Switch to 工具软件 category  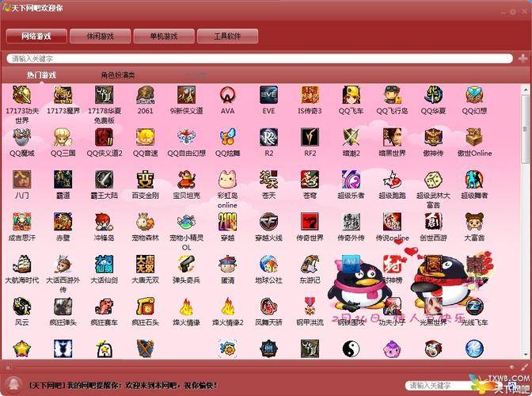[x=227, y=36]
